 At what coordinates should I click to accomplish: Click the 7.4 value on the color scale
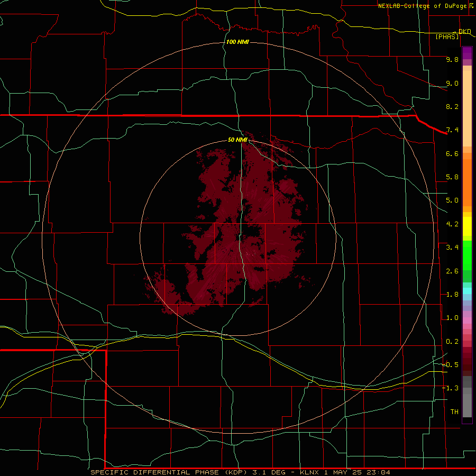coord(452,130)
